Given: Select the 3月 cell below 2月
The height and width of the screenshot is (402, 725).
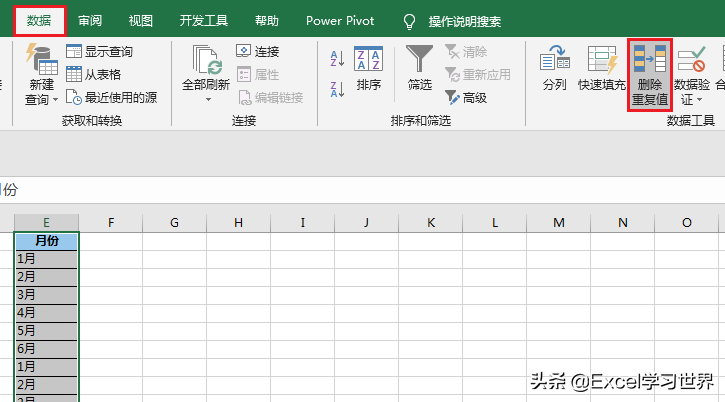Looking at the screenshot, I should pyautogui.click(x=46, y=295).
